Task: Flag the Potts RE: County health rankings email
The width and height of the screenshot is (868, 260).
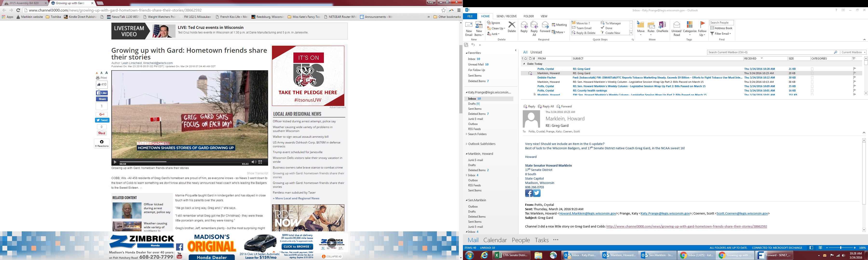Action: click(854, 91)
